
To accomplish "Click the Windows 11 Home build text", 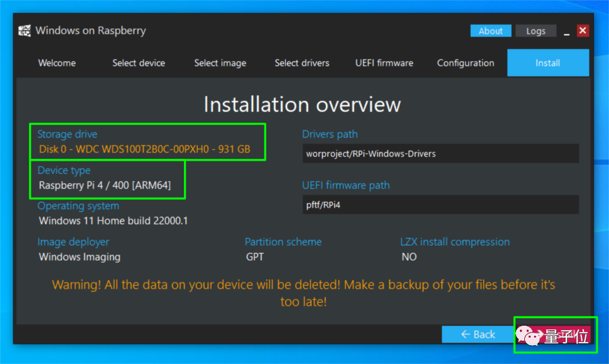I will (113, 220).
